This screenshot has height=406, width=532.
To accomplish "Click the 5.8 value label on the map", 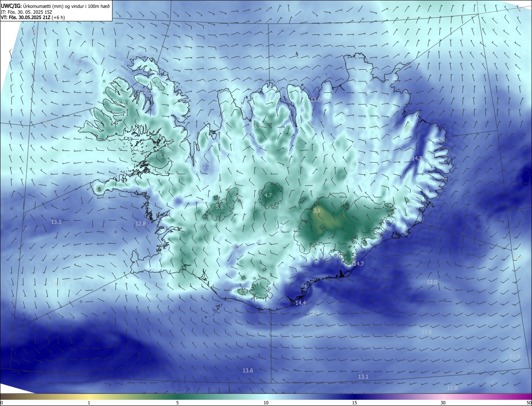I will point(163,156).
